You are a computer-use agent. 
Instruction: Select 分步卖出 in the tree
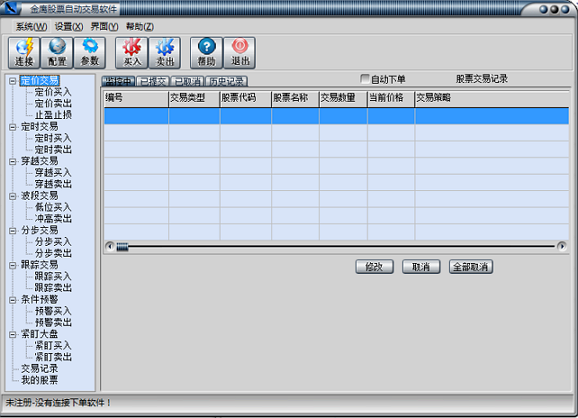(x=53, y=254)
